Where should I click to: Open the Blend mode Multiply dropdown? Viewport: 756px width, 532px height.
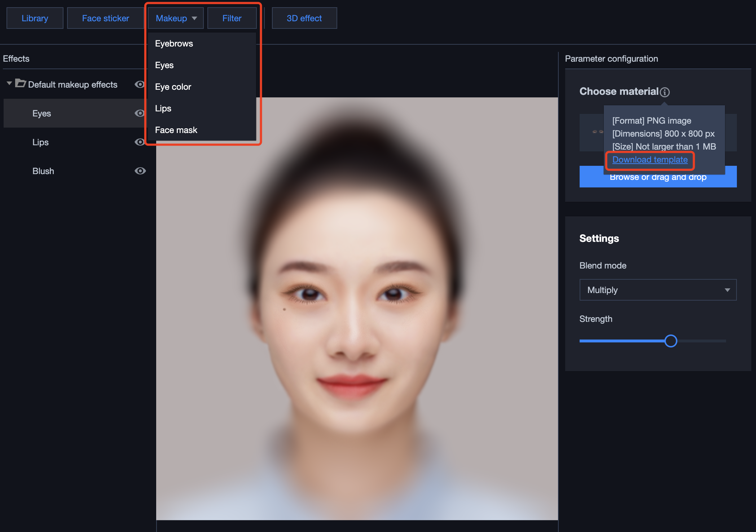pyautogui.click(x=658, y=290)
